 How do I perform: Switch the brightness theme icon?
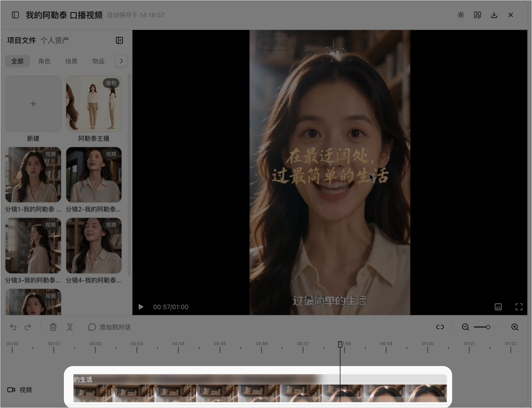[x=461, y=15]
